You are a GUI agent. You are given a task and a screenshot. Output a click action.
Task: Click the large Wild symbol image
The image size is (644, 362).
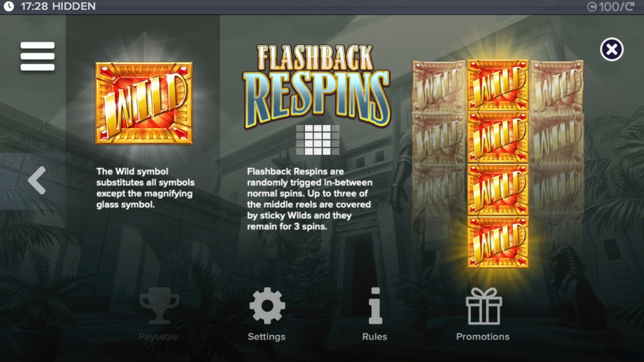tap(144, 103)
